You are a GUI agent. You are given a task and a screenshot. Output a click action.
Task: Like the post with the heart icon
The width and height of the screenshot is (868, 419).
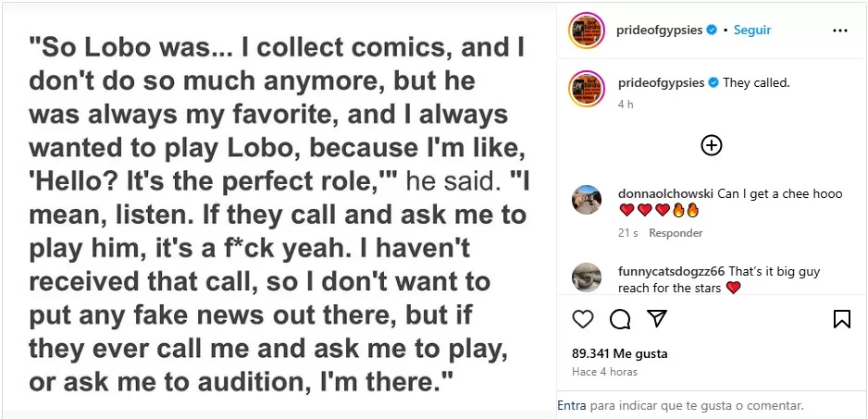pyautogui.click(x=583, y=319)
